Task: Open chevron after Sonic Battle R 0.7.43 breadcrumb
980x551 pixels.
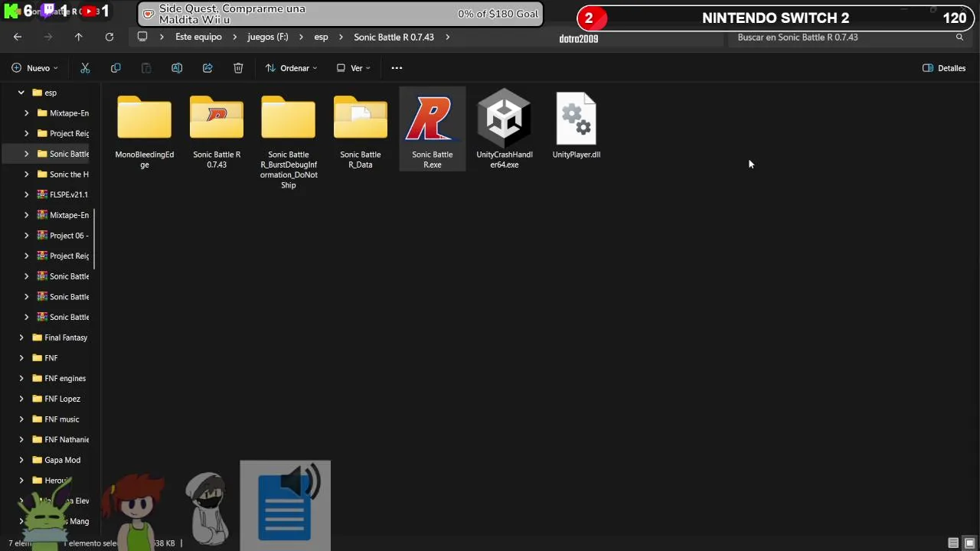Action: 447,37
